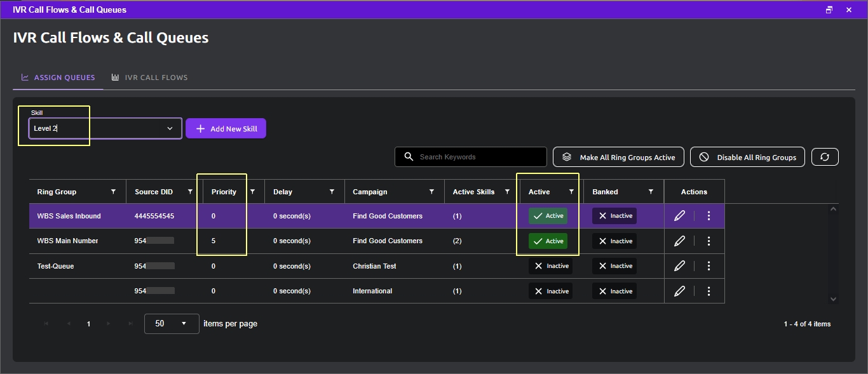Filter the Source DID column

(190, 192)
